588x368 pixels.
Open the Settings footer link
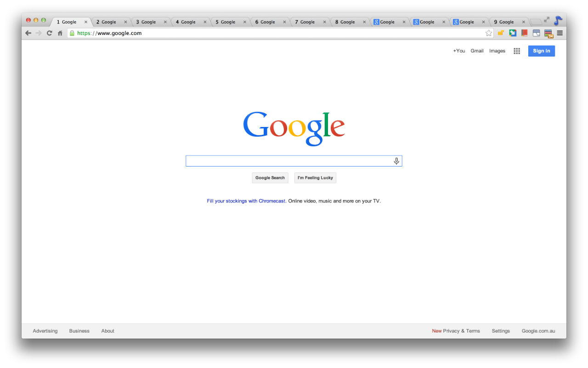click(x=501, y=331)
